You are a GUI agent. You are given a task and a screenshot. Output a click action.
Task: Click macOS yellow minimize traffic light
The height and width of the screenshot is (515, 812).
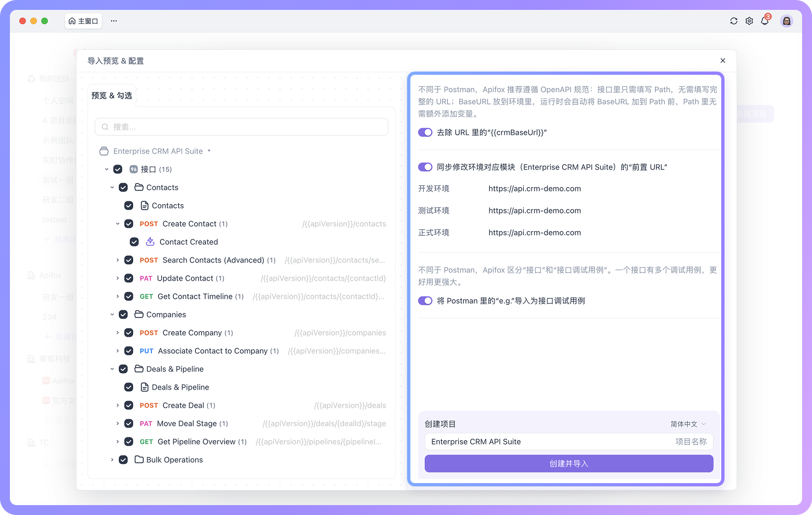click(x=34, y=21)
